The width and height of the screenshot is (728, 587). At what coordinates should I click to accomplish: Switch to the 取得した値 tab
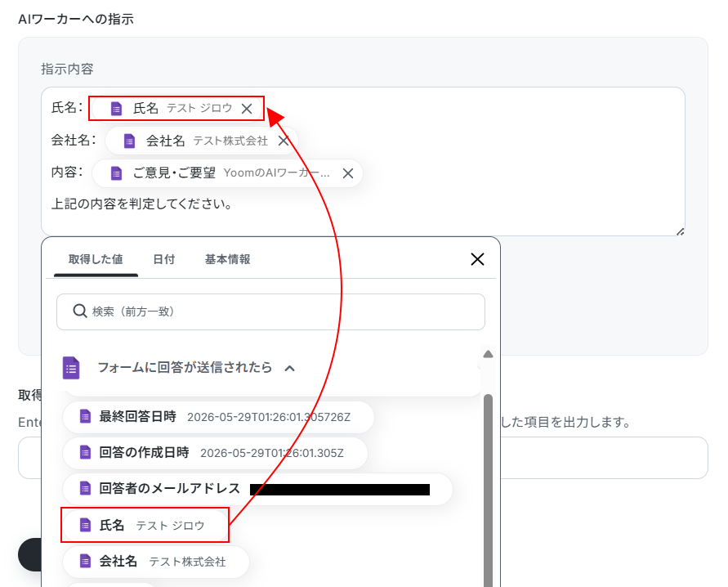point(96,259)
